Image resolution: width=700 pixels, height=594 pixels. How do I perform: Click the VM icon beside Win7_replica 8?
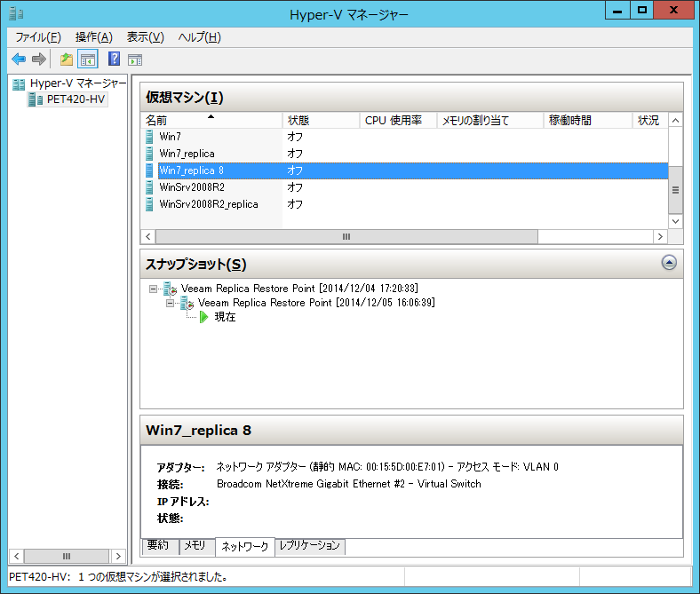[149, 170]
